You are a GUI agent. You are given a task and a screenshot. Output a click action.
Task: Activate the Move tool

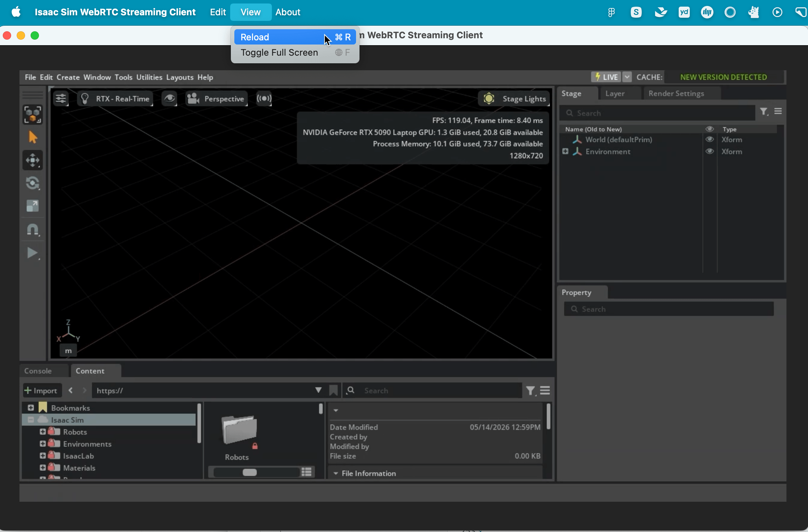pyautogui.click(x=33, y=160)
